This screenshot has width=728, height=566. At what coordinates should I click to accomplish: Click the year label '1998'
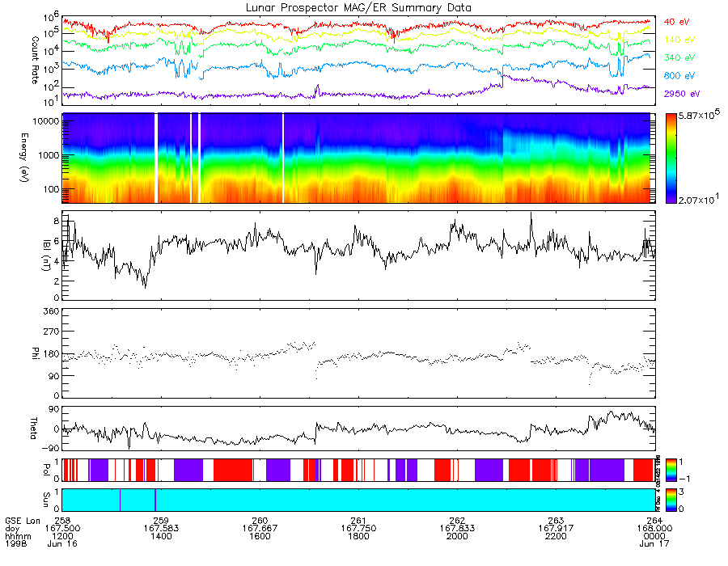[x=16, y=543]
